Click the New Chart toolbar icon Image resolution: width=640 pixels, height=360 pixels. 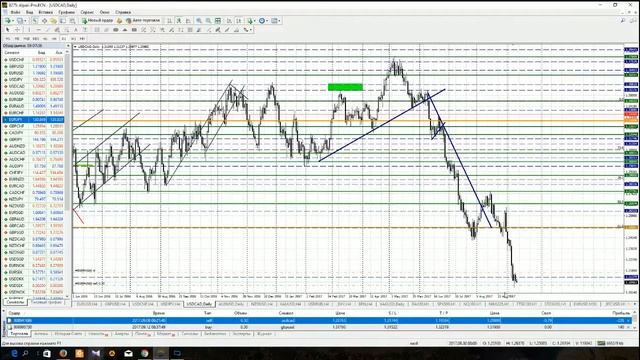tap(7, 20)
